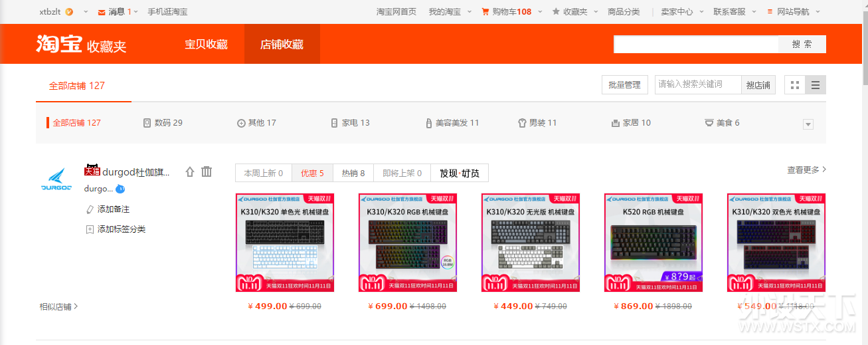
Task: Click the 家电 category icon
Action: click(335, 123)
